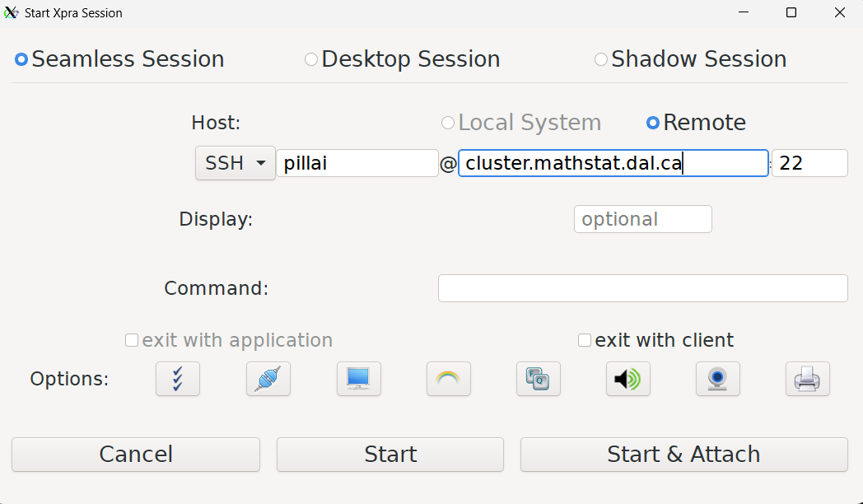Click the username field containing pillai
Image resolution: width=863 pixels, height=504 pixels.
pyautogui.click(x=357, y=163)
